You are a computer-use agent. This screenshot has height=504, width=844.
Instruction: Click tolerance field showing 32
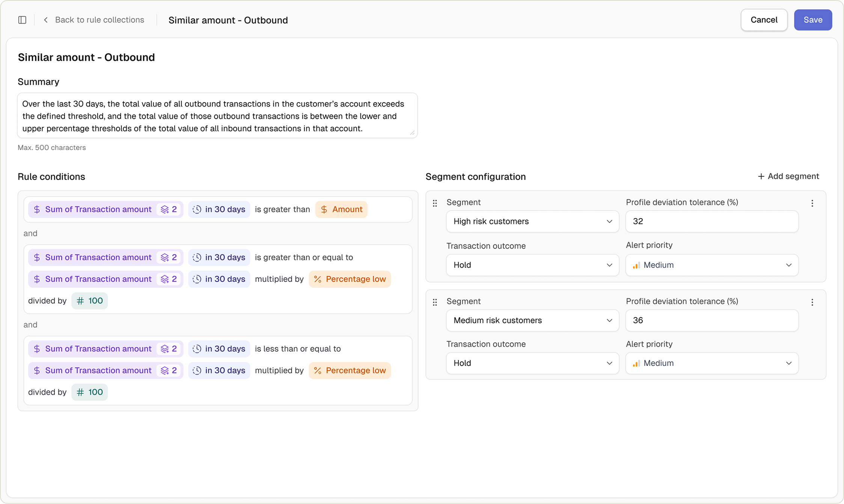(x=712, y=221)
